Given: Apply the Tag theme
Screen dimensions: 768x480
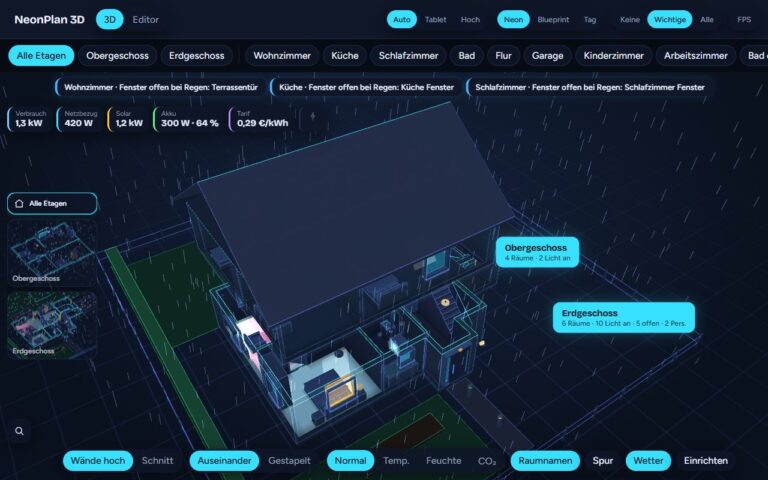Looking at the screenshot, I should click(590, 20).
